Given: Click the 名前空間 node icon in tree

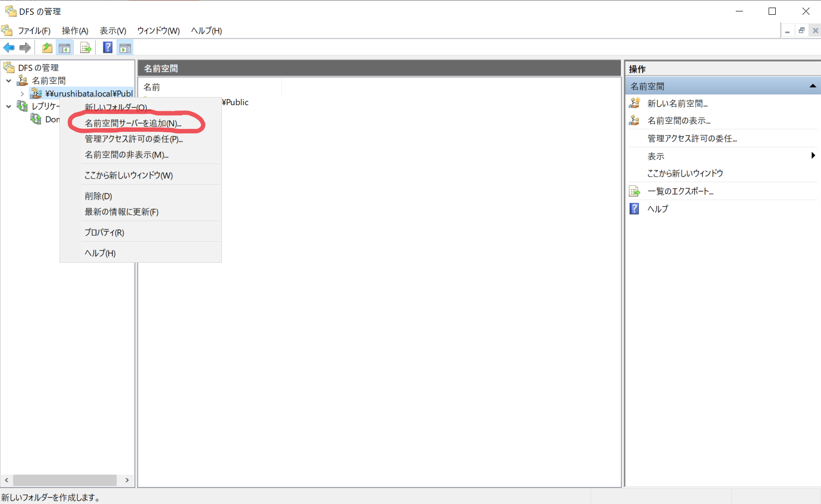Looking at the screenshot, I should coord(22,80).
